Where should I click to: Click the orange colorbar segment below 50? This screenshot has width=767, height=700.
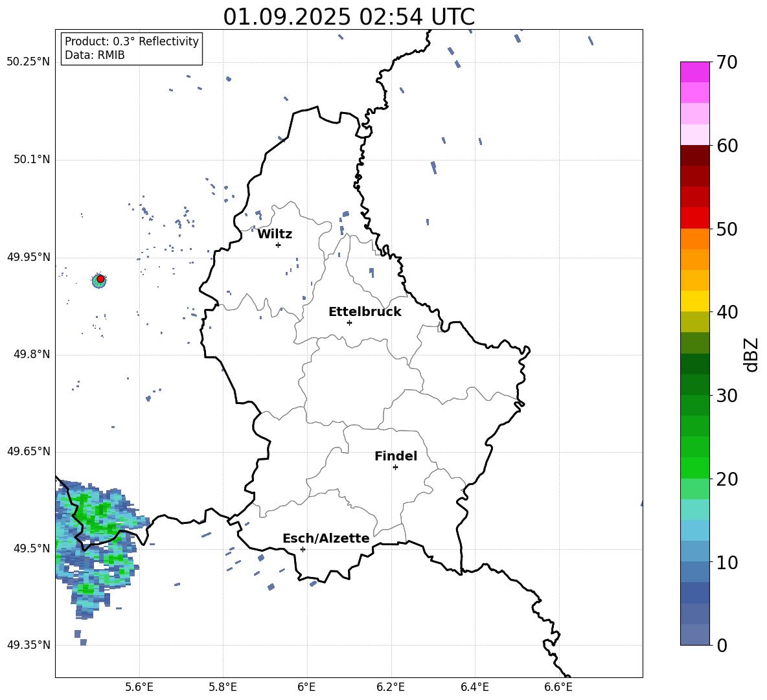pos(694,238)
